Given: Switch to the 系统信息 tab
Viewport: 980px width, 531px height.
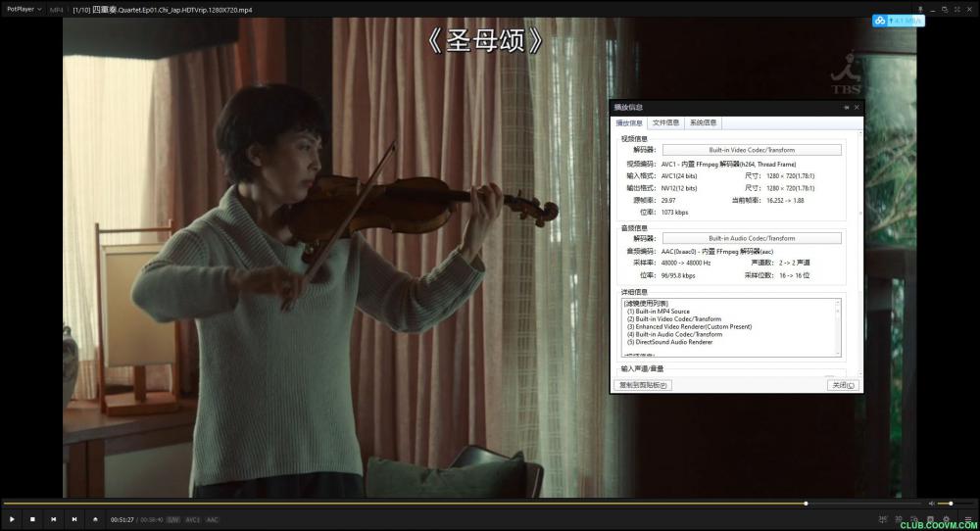Looking at the screenshot, I should [703, 122].
